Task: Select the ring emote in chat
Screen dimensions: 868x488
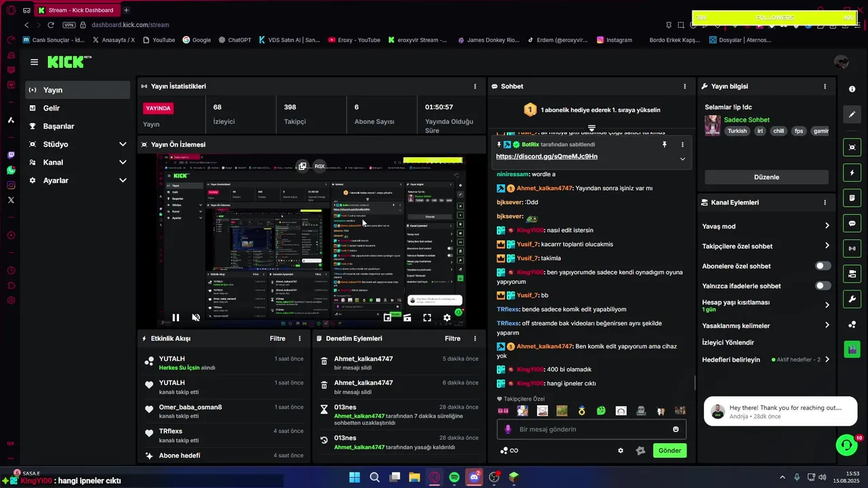Action: tap(582, 411)
